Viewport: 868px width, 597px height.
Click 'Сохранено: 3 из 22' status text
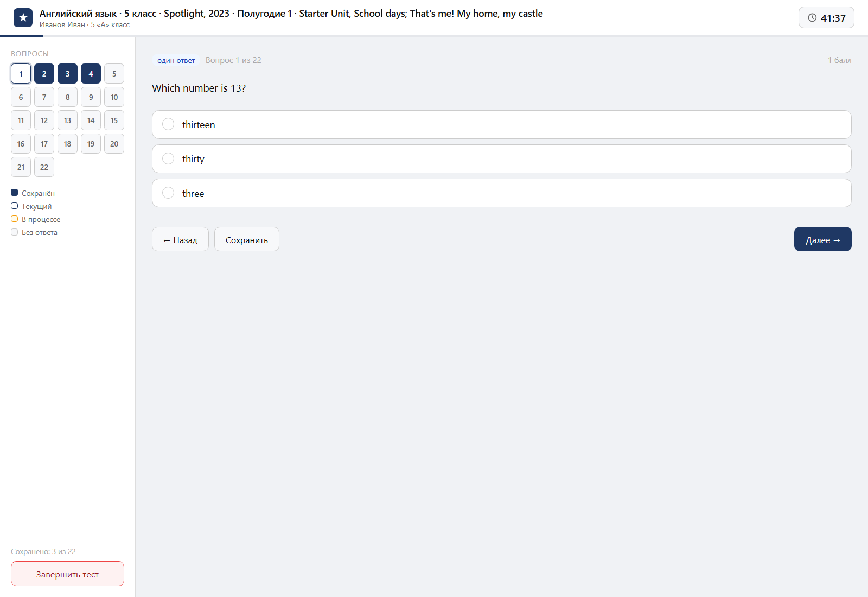[x=43, y=551]
